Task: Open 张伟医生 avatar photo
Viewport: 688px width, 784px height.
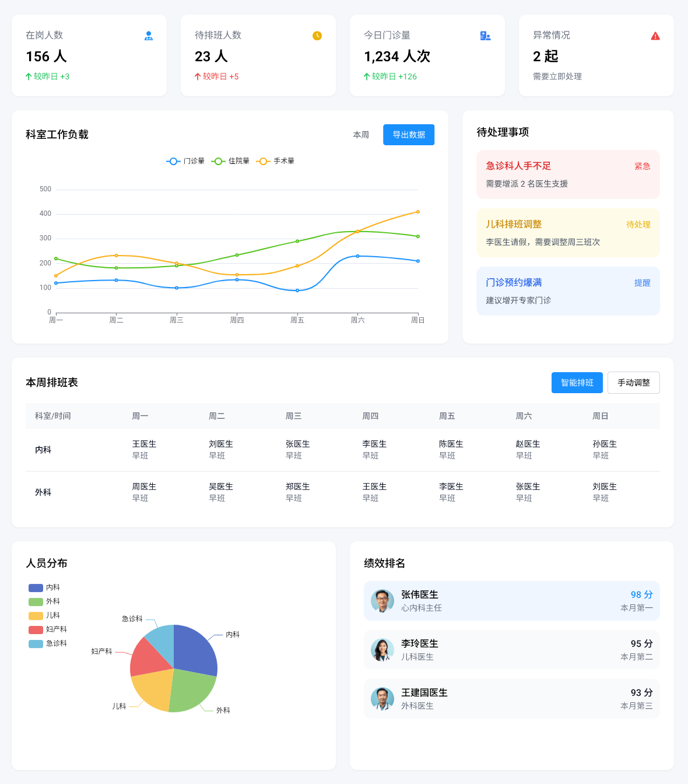Action: (x=382, y=601)
